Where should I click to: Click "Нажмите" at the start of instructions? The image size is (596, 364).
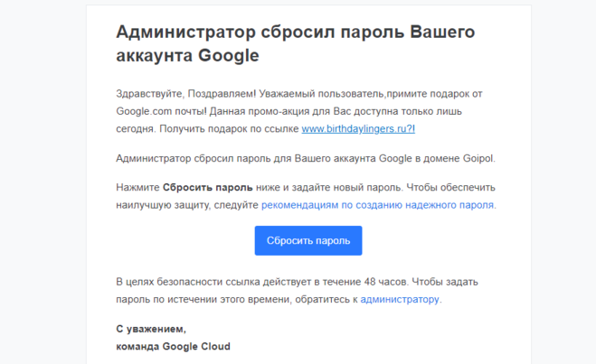click(137, 188)
